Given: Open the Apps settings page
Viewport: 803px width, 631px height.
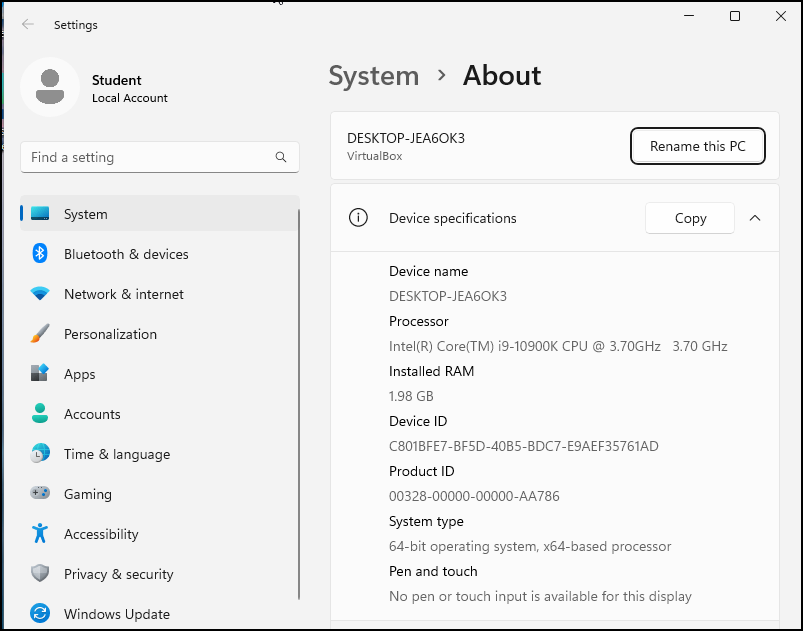Looking at the screenshot, I should coord(159,373).
